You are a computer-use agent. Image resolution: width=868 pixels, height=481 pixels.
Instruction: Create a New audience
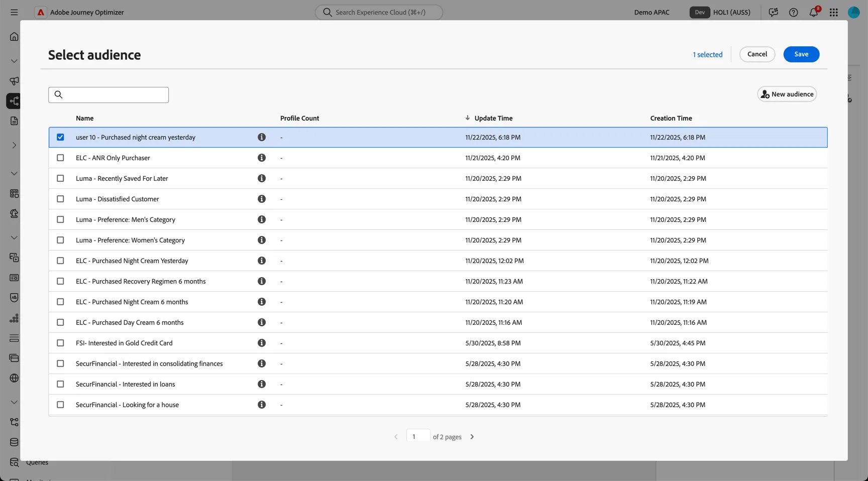coord(787,94)
